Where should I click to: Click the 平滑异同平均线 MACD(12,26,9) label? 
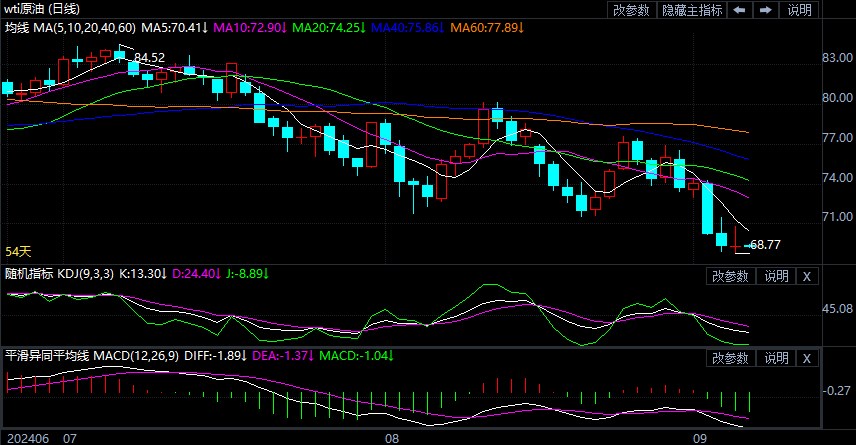pos(92,356)
